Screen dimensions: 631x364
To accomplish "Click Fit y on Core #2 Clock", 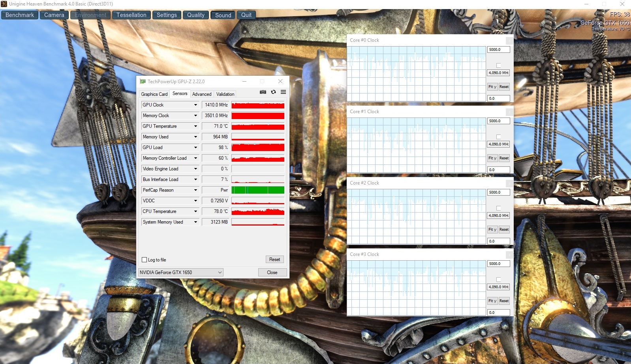I will click(492, 230).
